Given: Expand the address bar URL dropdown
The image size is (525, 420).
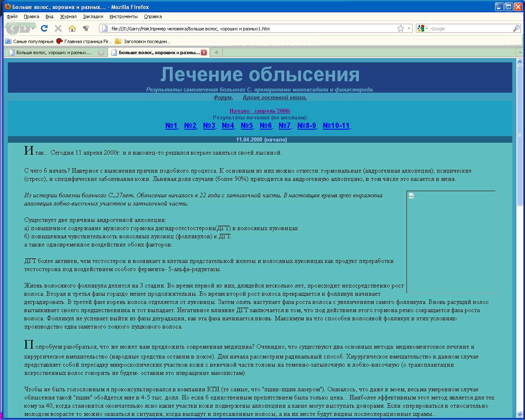Looking at the screenshot, I should [x=409, y=29].
